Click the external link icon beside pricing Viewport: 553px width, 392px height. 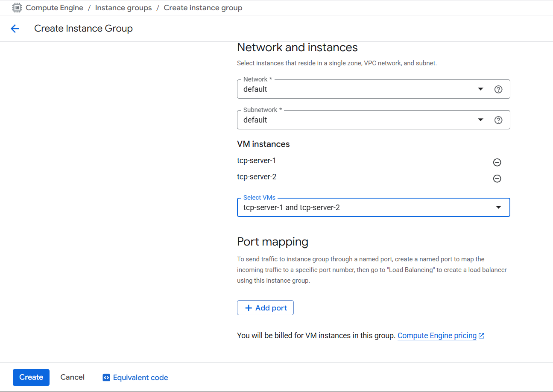(x=482, y=336)
